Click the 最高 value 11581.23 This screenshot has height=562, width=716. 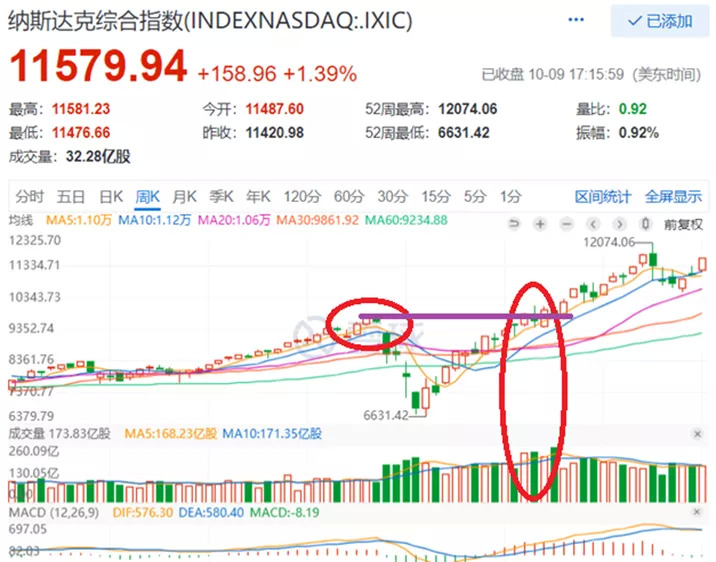click(x=81, y=109)
